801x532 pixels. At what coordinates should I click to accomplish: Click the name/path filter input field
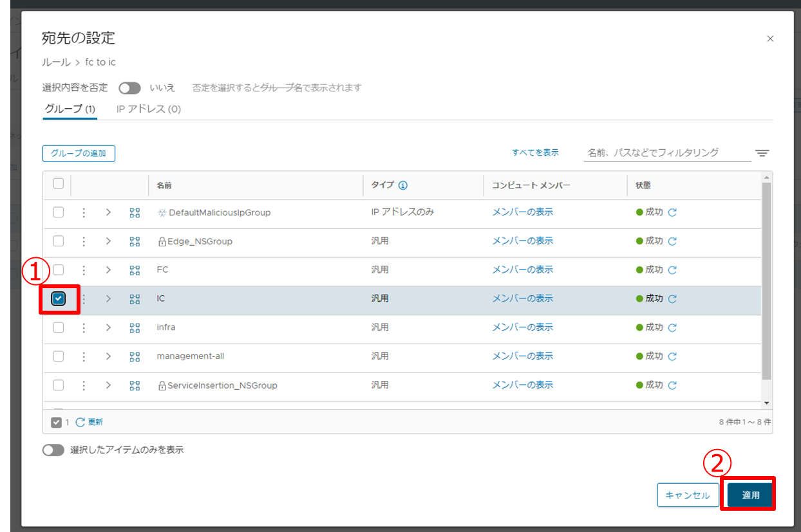point(666,153)
